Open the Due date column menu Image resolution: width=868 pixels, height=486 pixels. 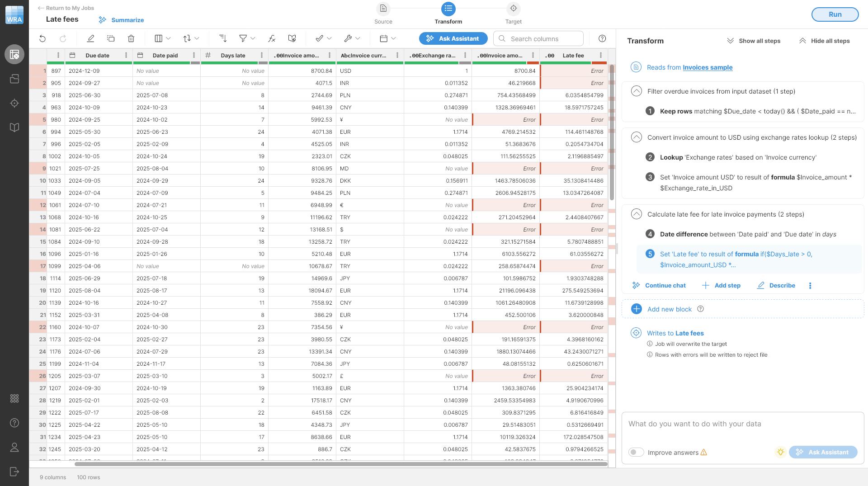126,55
